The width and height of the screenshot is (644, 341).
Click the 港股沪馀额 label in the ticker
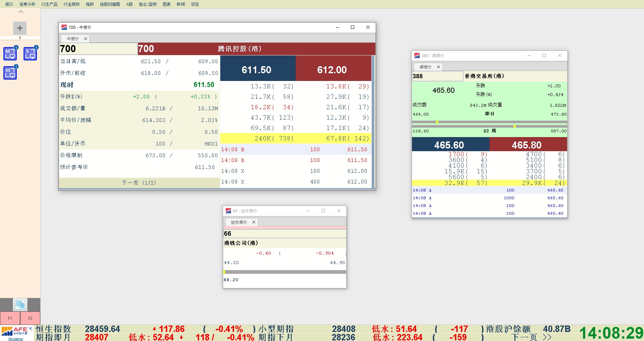coord(508,329)
